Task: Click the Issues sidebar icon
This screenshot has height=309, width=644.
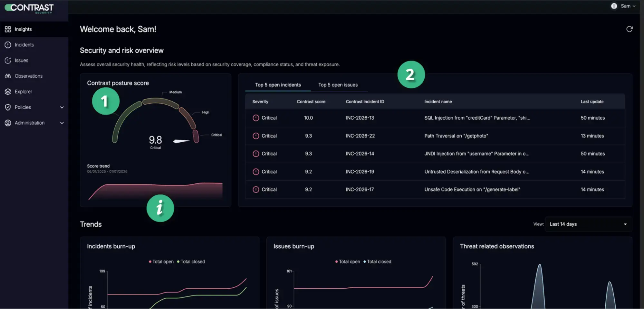Action: coord(8,61)
